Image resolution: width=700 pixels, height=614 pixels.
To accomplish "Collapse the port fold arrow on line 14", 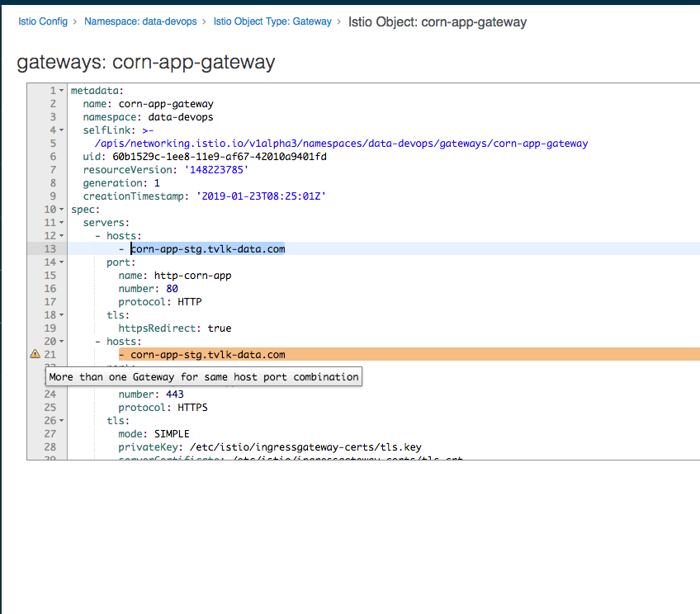I will pyautogui.click(x=62, y=262).
